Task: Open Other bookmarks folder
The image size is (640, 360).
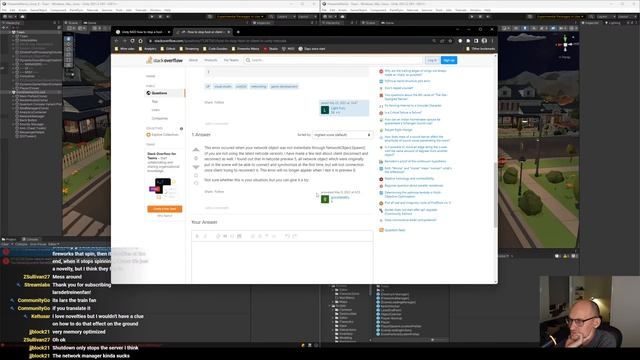Action: (481, 49)
